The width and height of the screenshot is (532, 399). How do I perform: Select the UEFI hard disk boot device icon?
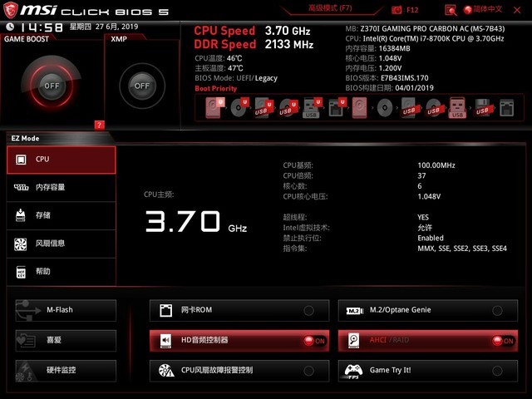(x=214, y=107)
